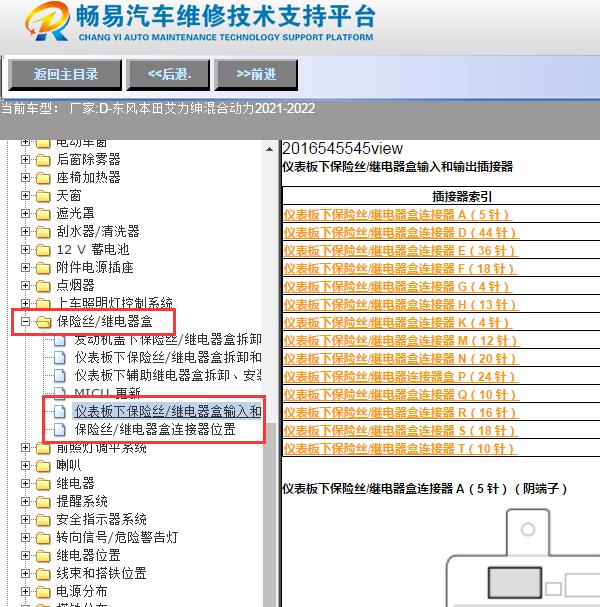Click the 转向信号/危险警告灯 folder icon
600x607 pixels.
coord(43,538)
